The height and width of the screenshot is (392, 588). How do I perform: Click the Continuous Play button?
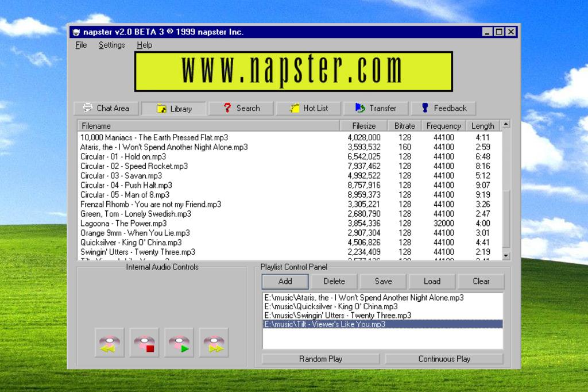pyautogui.click(x=444, y=359)
